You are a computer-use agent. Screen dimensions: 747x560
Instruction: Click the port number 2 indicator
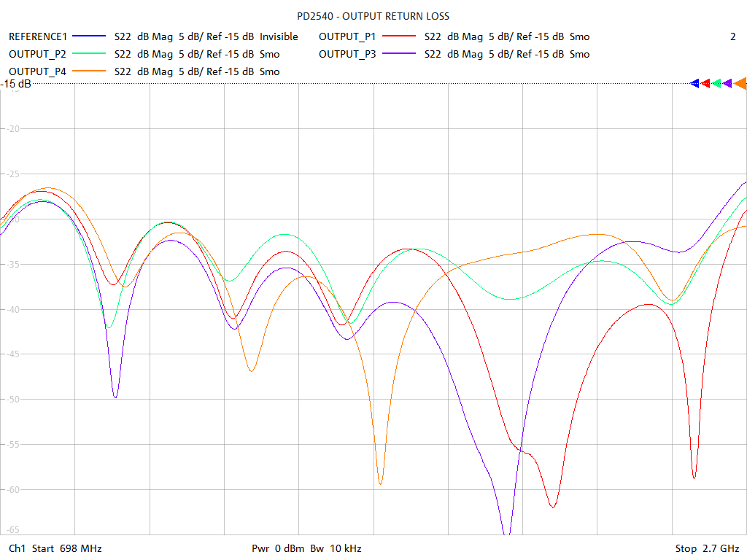pyautogui.click(x=732, y=36)
